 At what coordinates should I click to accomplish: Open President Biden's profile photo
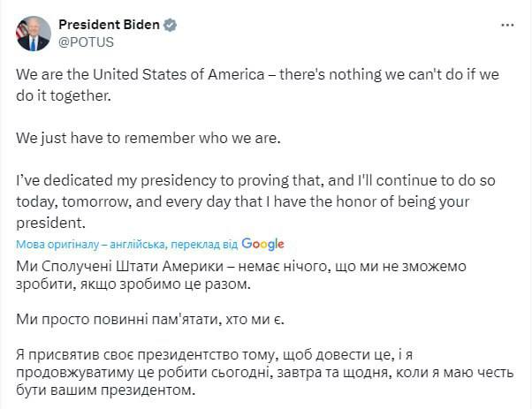coord(34,34)
